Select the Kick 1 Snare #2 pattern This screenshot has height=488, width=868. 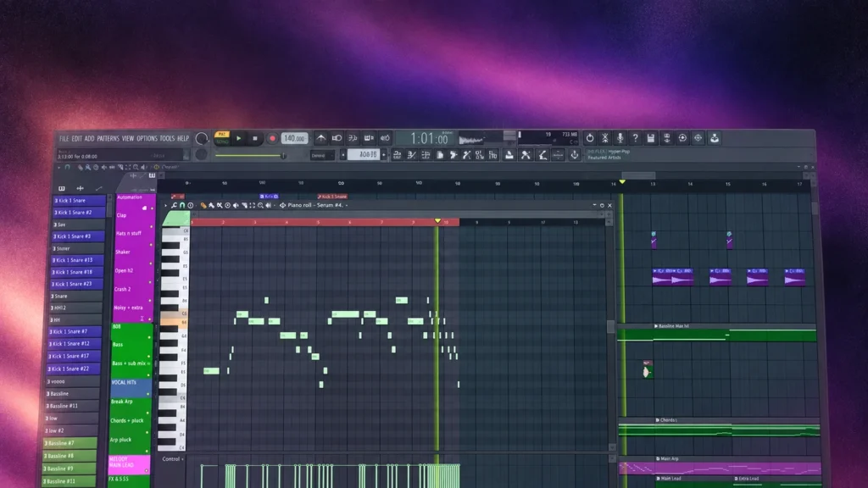[x=79, y=213]
